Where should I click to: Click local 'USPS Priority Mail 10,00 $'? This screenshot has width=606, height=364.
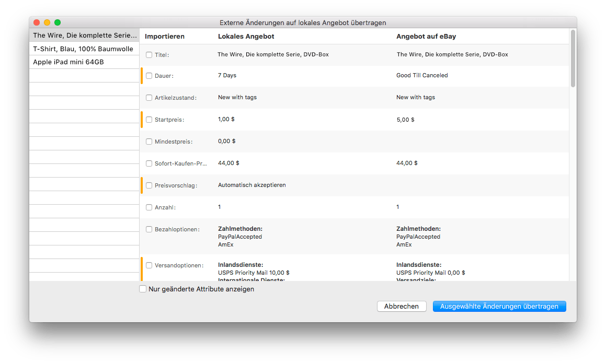(x=254, y=273)
